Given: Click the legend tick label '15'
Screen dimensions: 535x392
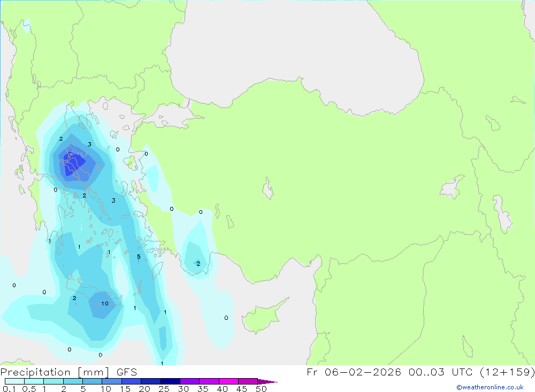Looking at the screenshot, I should pos(125,389).
